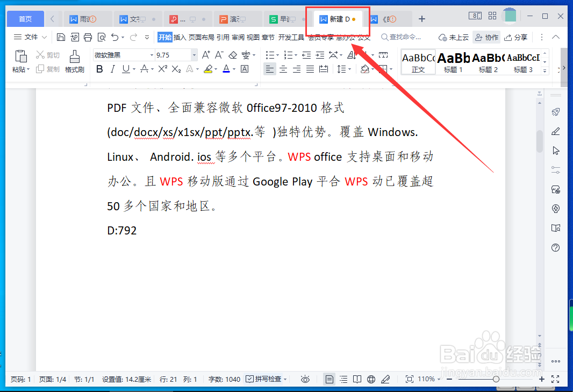The height and width of the screenshot is (392, 573).
Task: Switch to 新建 D document tab
Action: (x=339, y=19)
